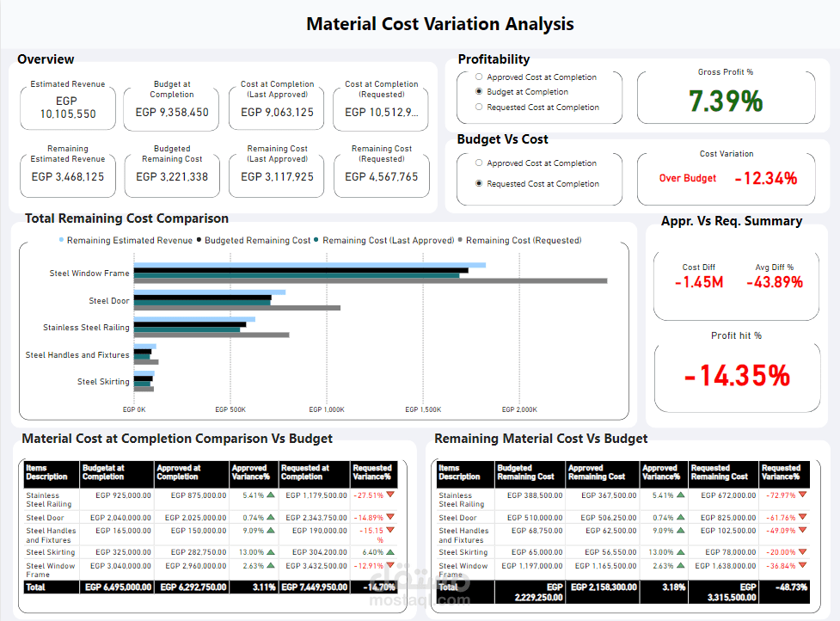Screen dimensions: 840x621
Task: Click green arrow on Steel Handles 9.09% variance
Action: [x=271, y=531]
